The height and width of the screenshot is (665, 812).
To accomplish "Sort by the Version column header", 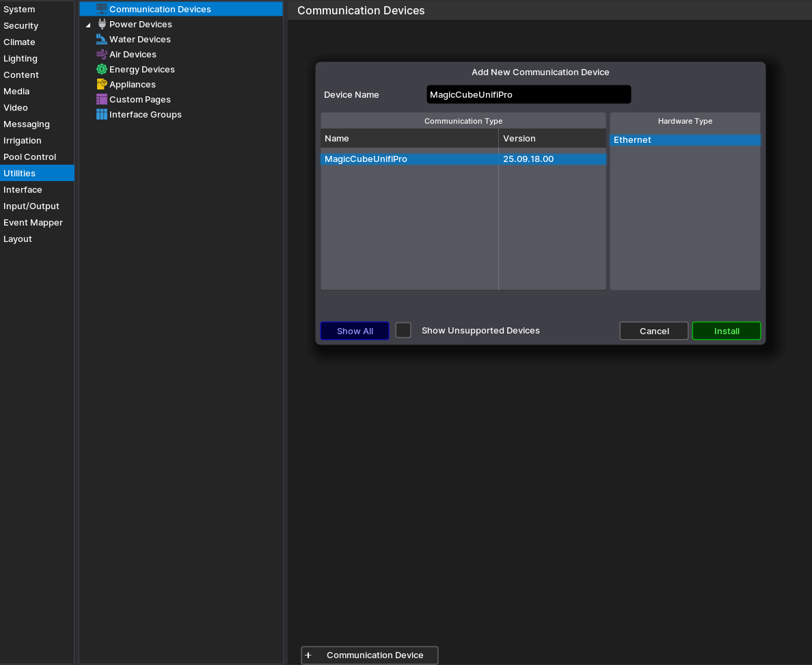I will pos(552,139).
